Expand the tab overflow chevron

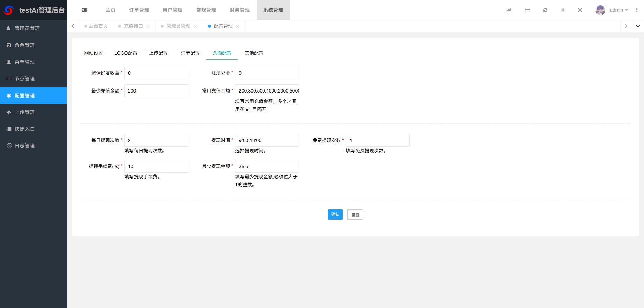(638, 26)
